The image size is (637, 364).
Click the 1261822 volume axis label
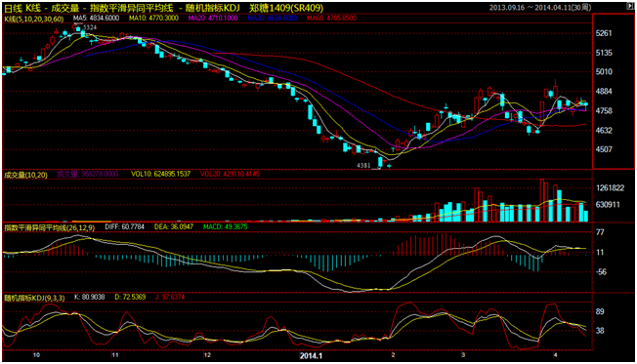(x=610, y=188)
